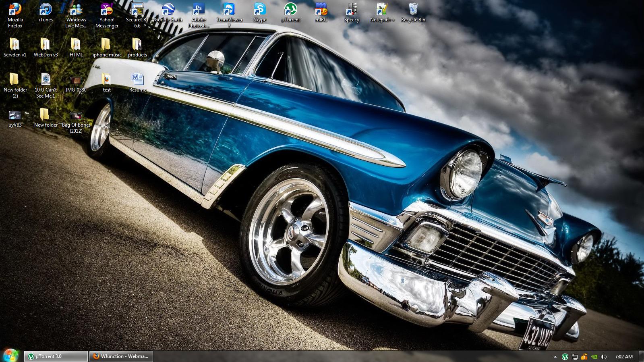Open the Mozilla Firefox desktop shortcut
Image resolution: width=644 pixels, height=362 pixels.
tap(15, 15)
